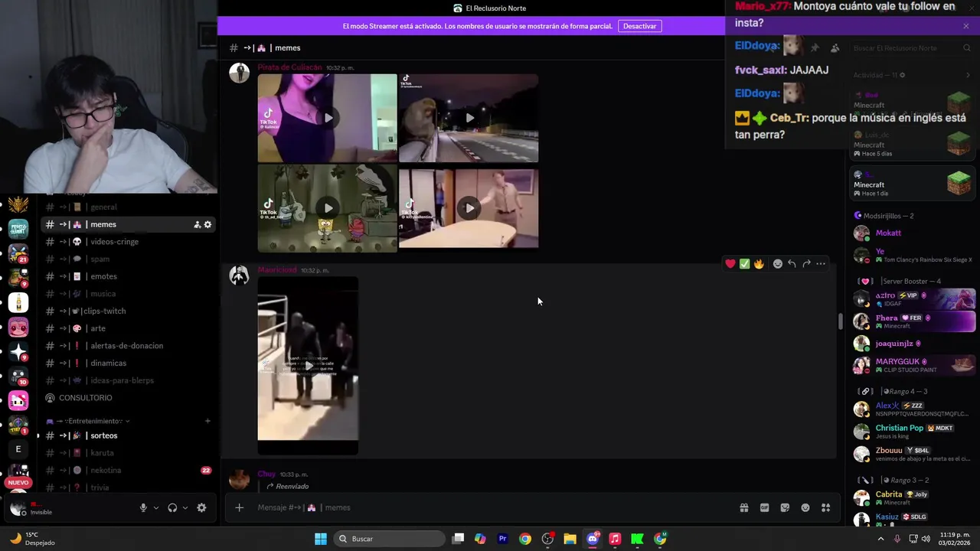This screenshot has width=980, height=551.
Task: Click the NUEVO unread indicator
Action: click(18, 482)
